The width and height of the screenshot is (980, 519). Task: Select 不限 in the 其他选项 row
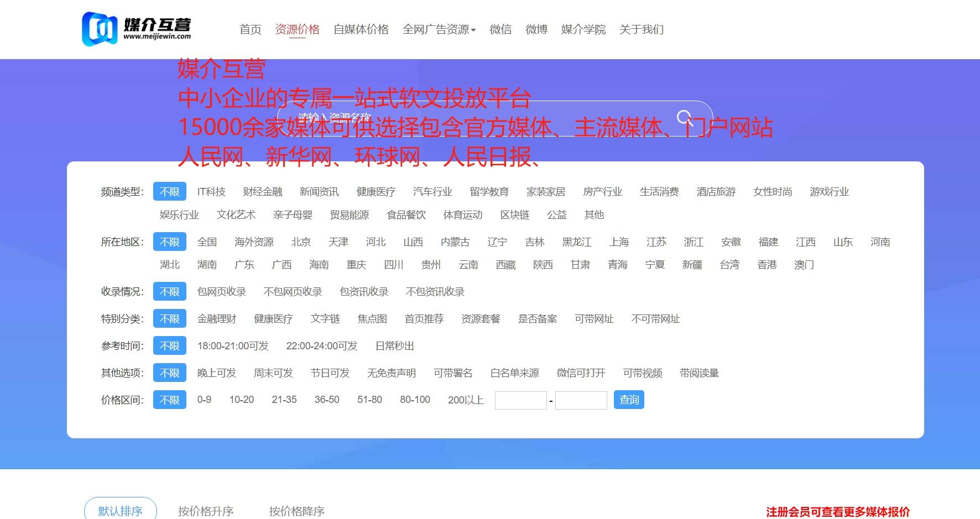(x=170, y=373)
